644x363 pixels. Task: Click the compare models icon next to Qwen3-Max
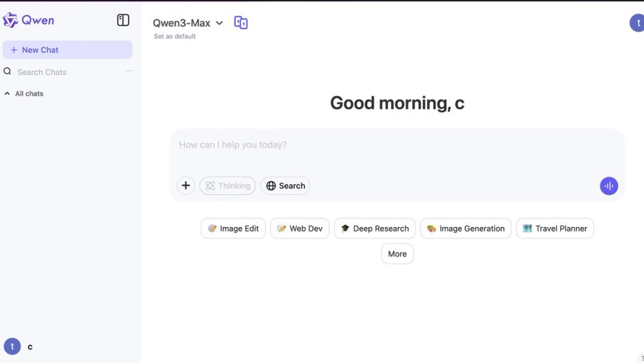[241, 23]
